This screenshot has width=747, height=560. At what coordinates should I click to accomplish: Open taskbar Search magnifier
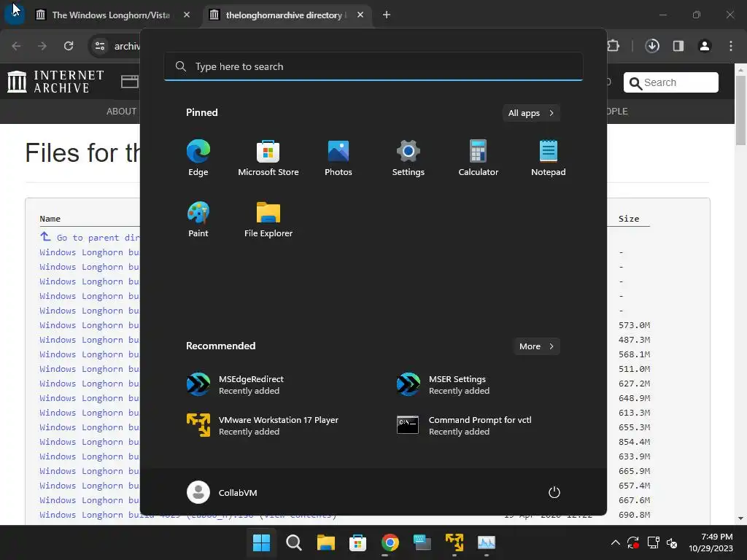tap(294, 542)
